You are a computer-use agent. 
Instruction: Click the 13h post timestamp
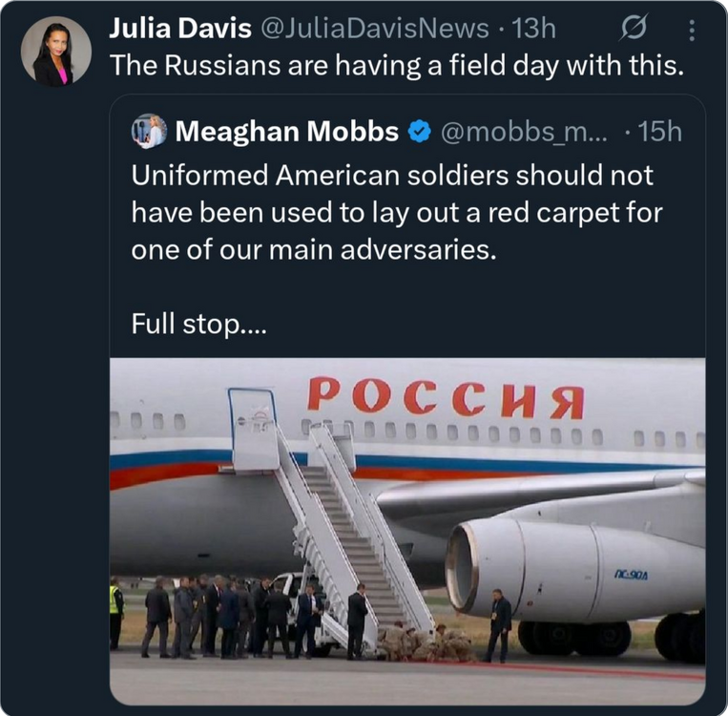[533, 29]
